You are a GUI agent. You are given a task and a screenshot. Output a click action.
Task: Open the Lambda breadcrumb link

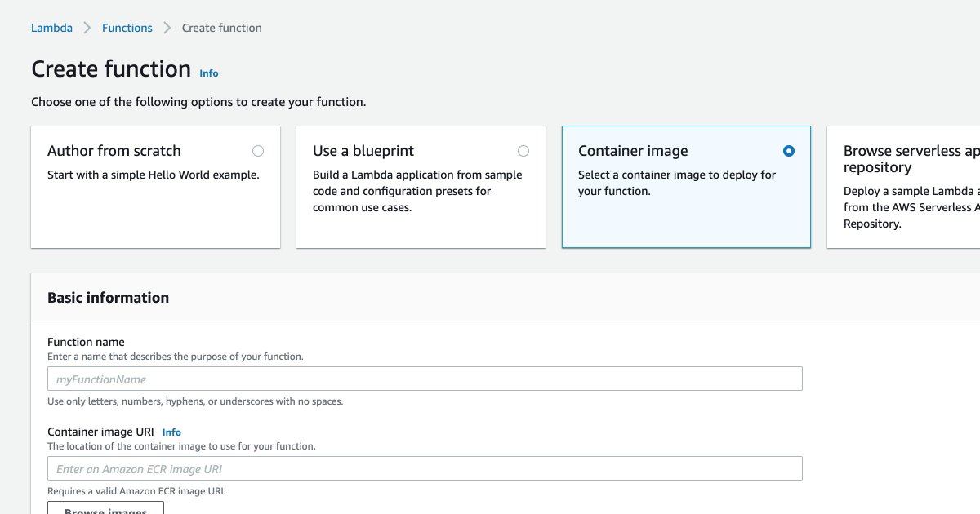[51, 28]
